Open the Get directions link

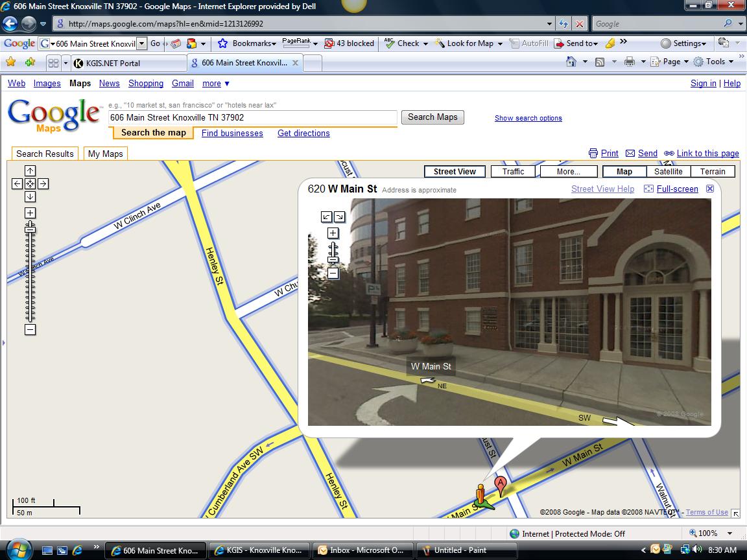coord(303,134)
